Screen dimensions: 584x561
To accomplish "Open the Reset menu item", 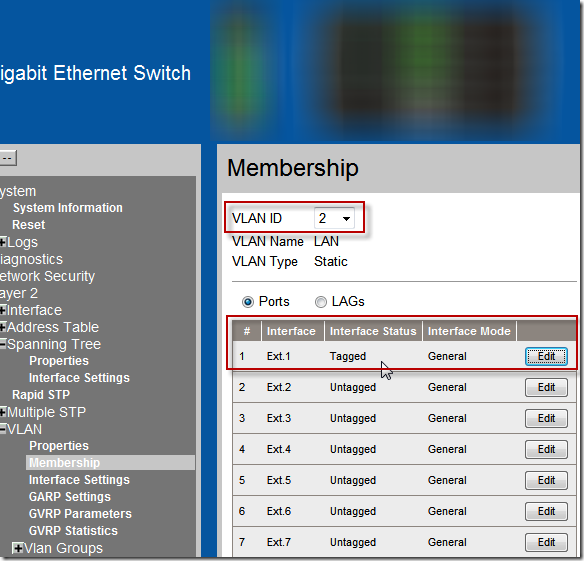I will tap(28, 225).
